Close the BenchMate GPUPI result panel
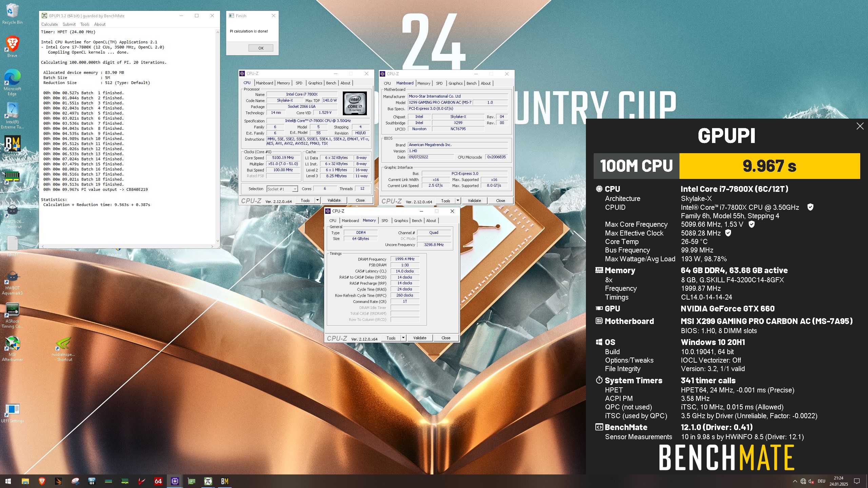Image resolution: width=868 pixels, height=488 pixels. coord(860,126)
